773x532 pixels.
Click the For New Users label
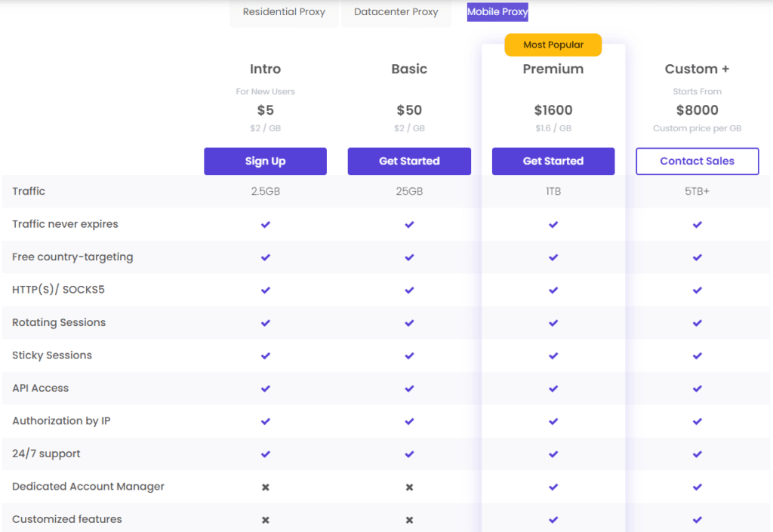tap(265, 91)
